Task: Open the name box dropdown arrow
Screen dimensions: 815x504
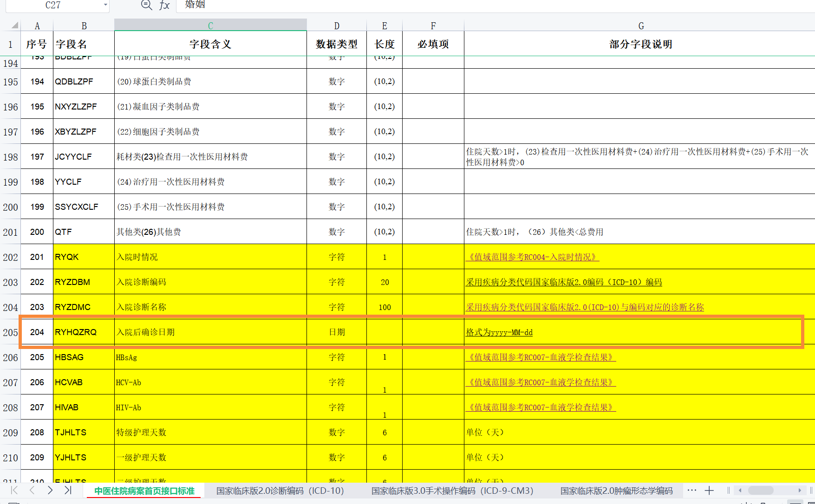Action: (105, 5)
